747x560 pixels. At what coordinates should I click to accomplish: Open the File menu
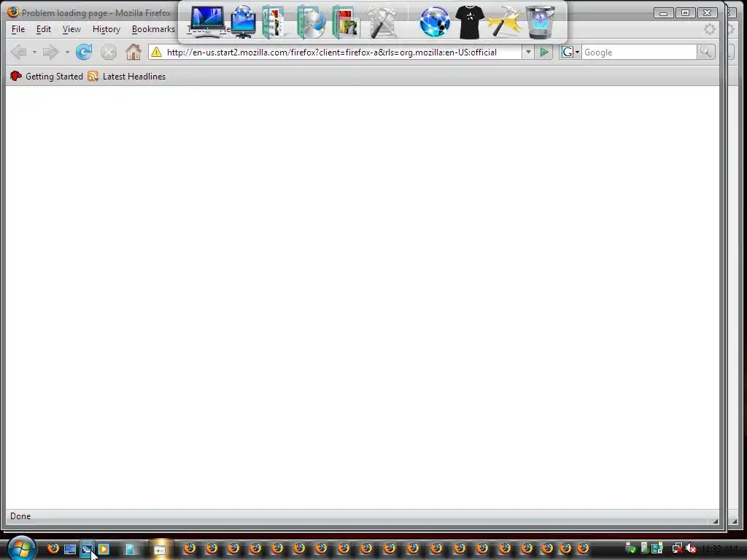pyautogui.click(x=18, y=29)
